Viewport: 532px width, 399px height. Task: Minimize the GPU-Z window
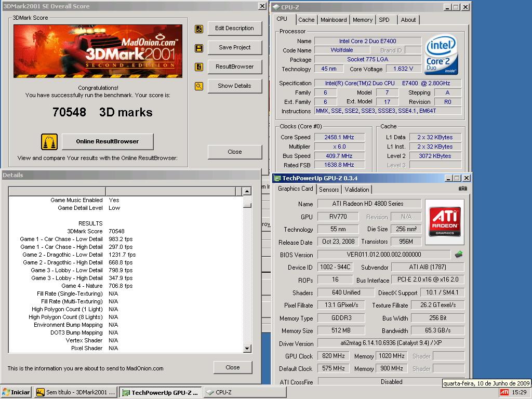click(x=448, y=178)
